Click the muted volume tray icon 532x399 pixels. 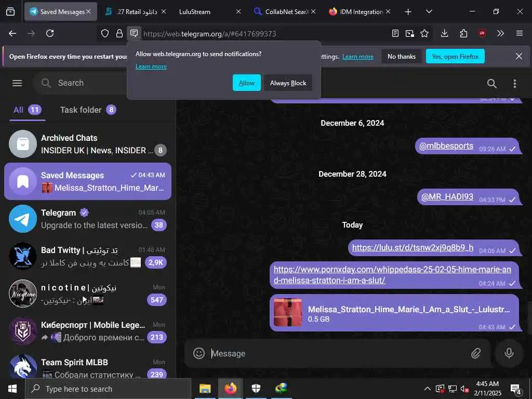[x=464, y=389]
